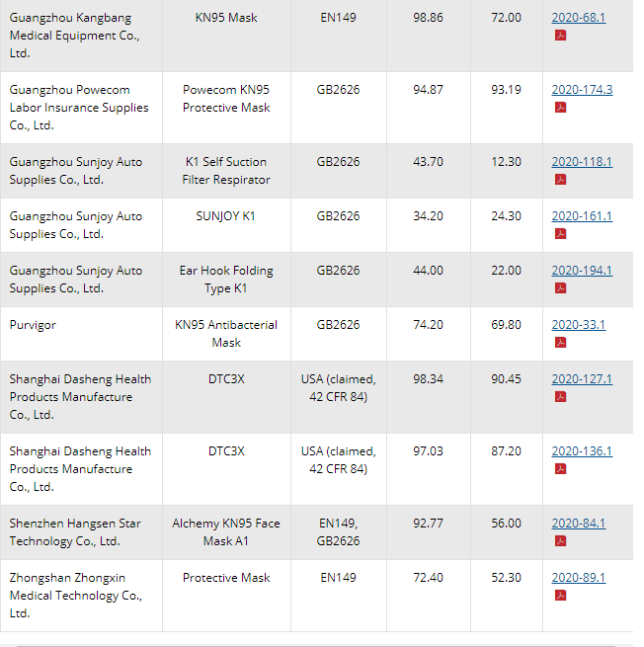The width and height of the screenshot is (644, 647).
Task: Click the PDF icon under 2020-84.1
Action: point(560,541)
